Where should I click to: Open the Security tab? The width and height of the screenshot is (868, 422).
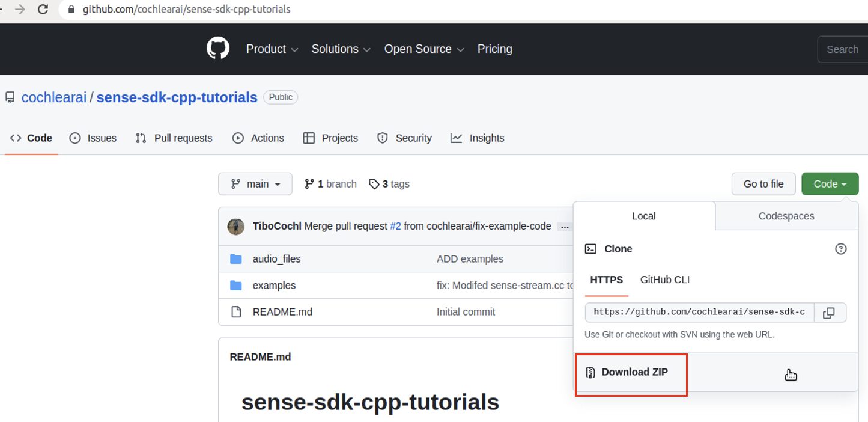coord(404,138)
